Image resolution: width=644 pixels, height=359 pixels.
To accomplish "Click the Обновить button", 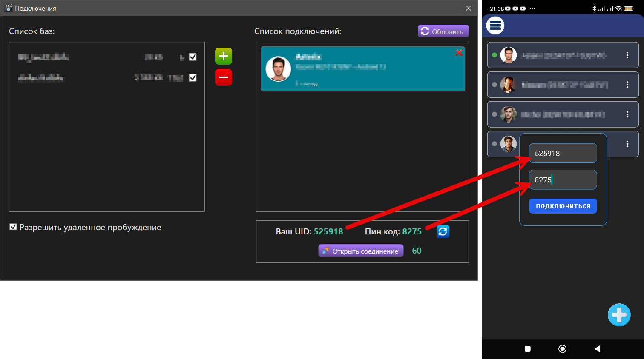I will point(443,31).
